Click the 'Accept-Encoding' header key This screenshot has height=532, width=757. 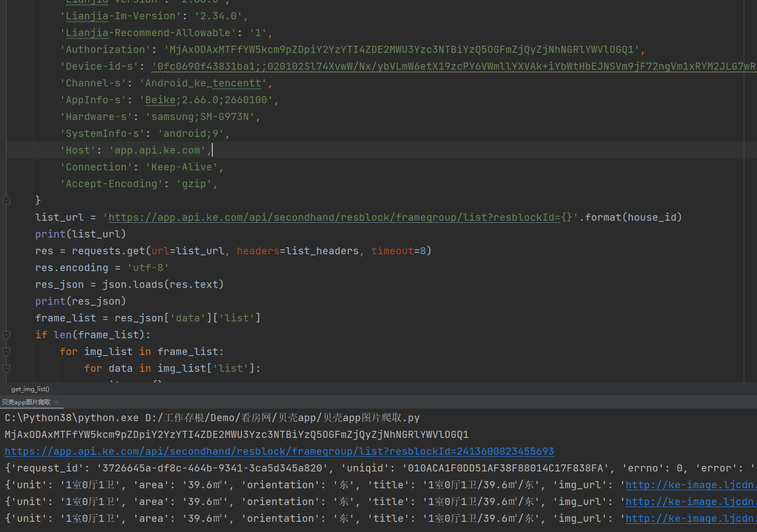[x=112, y=184]
